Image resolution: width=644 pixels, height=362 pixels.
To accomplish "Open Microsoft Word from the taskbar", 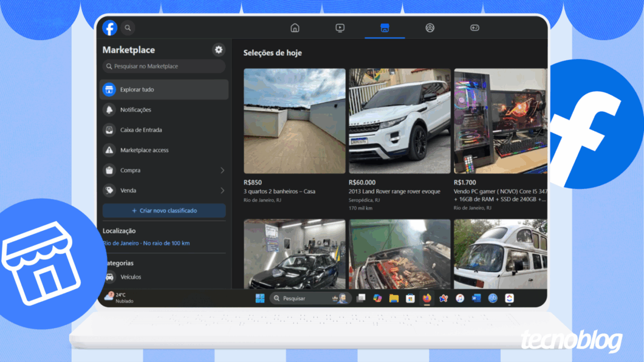I will (x=476, y=298).
